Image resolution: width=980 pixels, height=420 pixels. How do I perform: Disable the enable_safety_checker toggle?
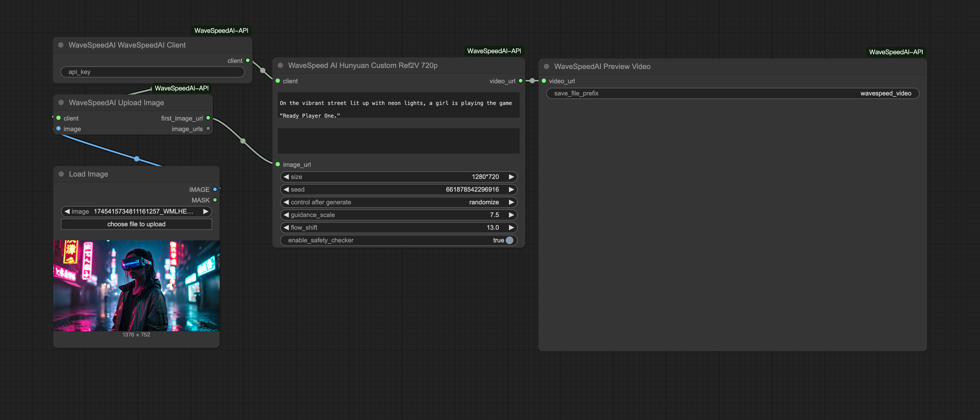[x=510, y=240]
